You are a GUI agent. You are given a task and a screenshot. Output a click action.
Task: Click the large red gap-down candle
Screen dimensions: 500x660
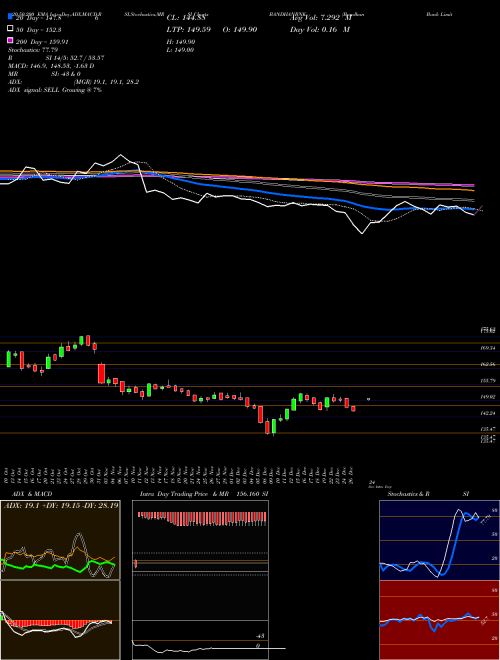tap(101, 374)
